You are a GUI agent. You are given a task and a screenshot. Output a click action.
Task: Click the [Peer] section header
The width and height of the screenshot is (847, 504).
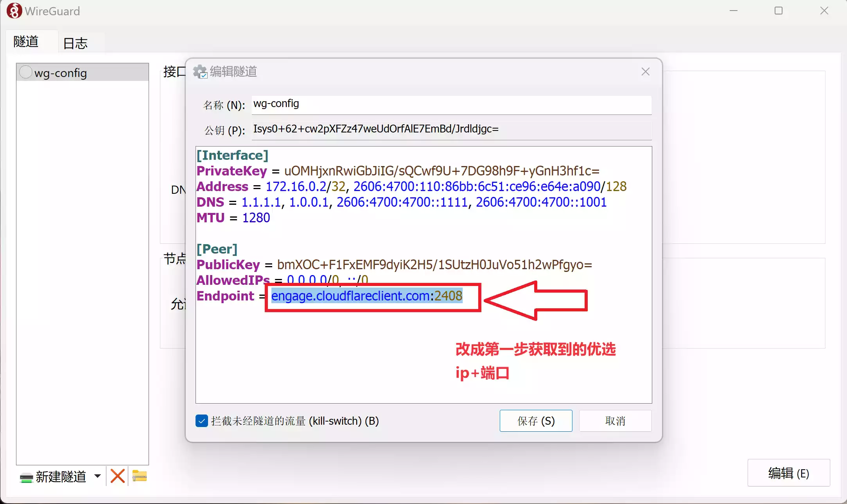click(x=217, y=249)
